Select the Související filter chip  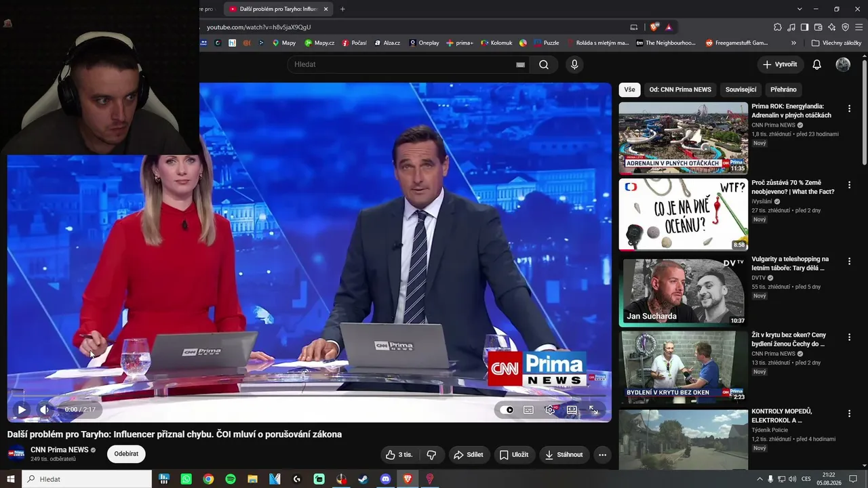[741, 89]
